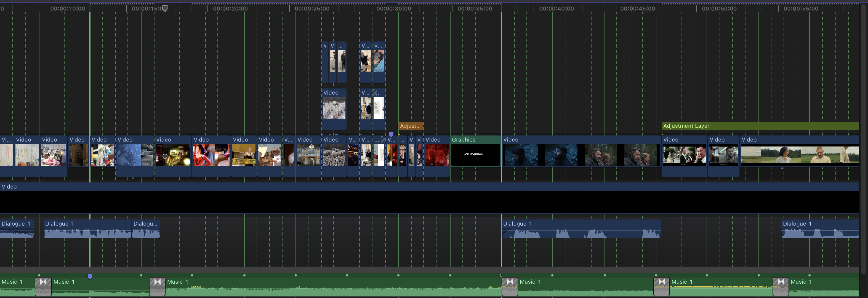The height and width of the screenshot is (298, 868).
Task: Select Music-1 transition between 00:00:35 and 00:00:40
Action: [510, 286]
